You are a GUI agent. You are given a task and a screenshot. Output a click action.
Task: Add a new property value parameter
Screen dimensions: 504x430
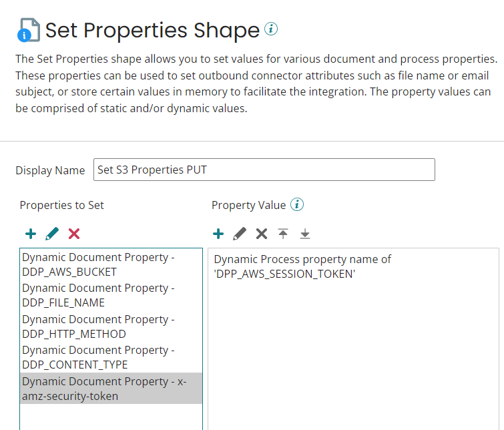(x=218, y=234)
